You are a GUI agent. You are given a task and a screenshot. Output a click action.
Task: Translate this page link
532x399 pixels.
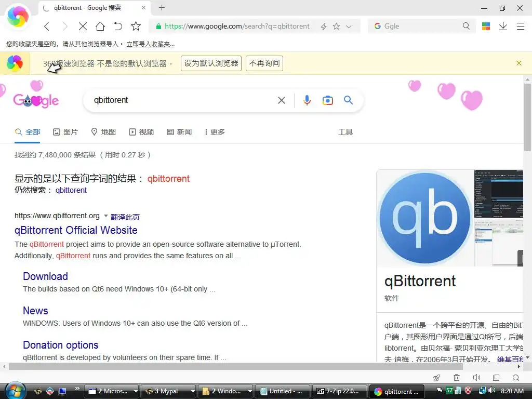[x=125, y=217]
